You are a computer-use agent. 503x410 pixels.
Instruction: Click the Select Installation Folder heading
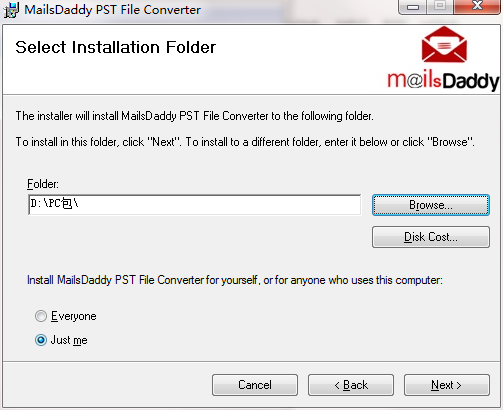(116, 47)
